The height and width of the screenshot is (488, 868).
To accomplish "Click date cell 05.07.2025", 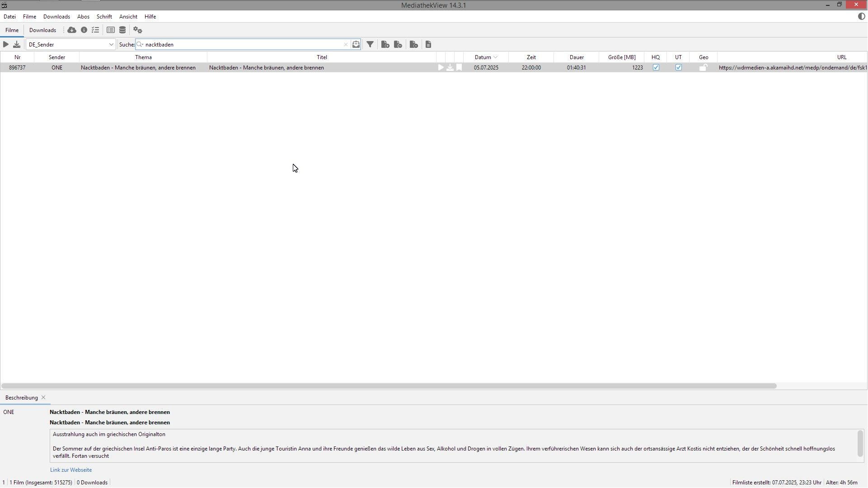I will (x=486, y=68).
